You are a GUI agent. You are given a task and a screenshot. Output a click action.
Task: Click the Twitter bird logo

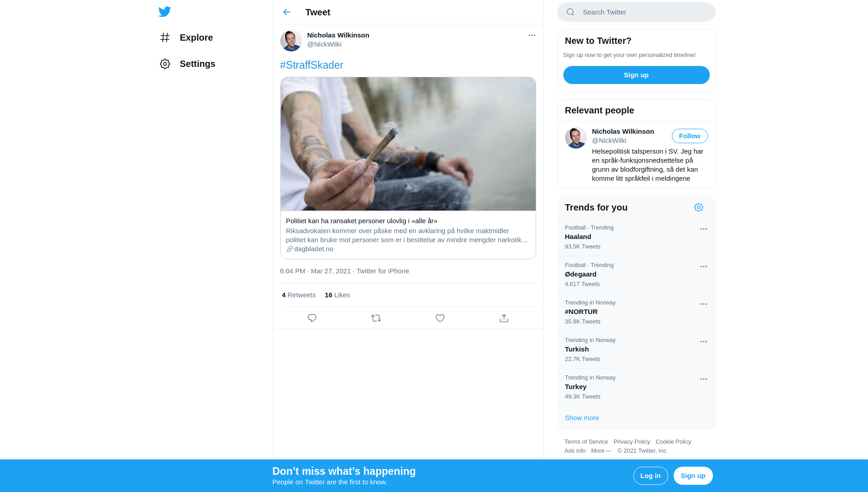[x=165, y=12]
